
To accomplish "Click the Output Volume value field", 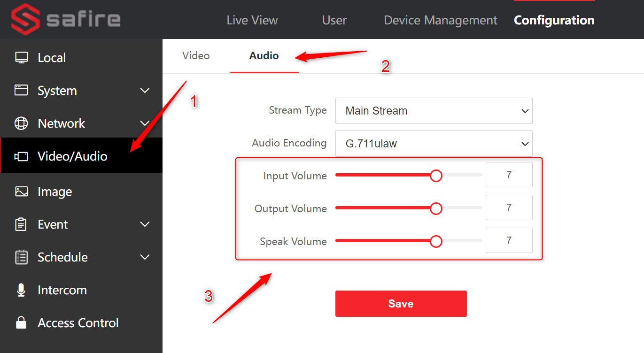I will [509, 207].
